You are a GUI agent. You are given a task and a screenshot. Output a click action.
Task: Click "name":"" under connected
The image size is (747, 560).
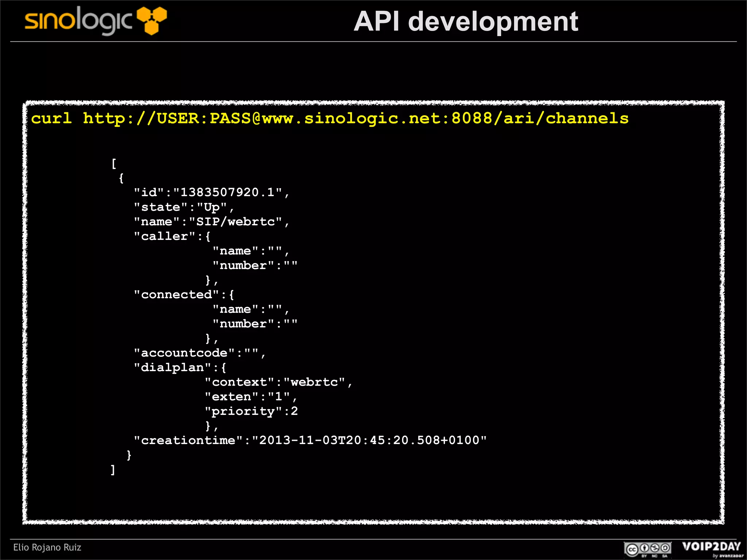[251, 310]
